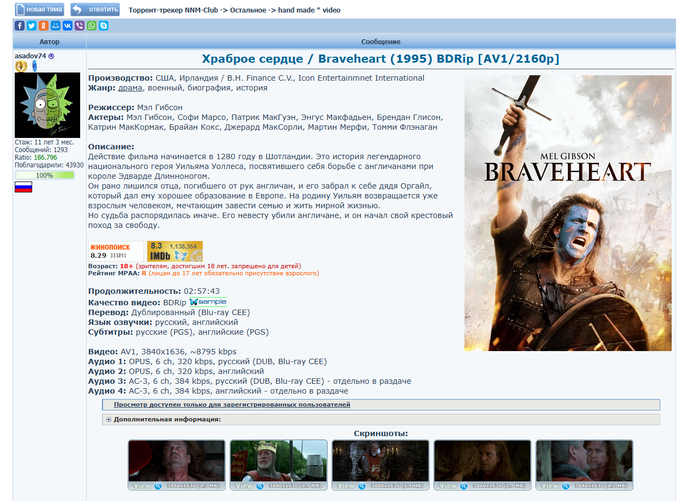Share the topic via WhatsApp

92,26
